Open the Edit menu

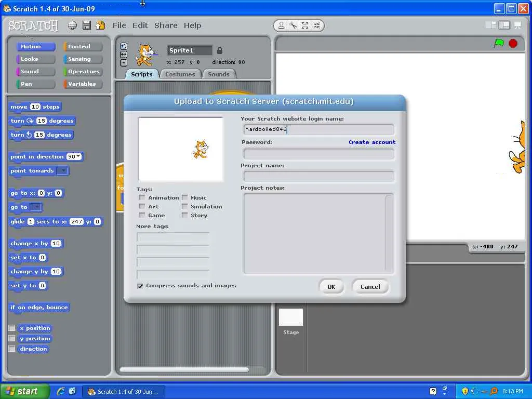pyautogui.click(x=140, y=25)
